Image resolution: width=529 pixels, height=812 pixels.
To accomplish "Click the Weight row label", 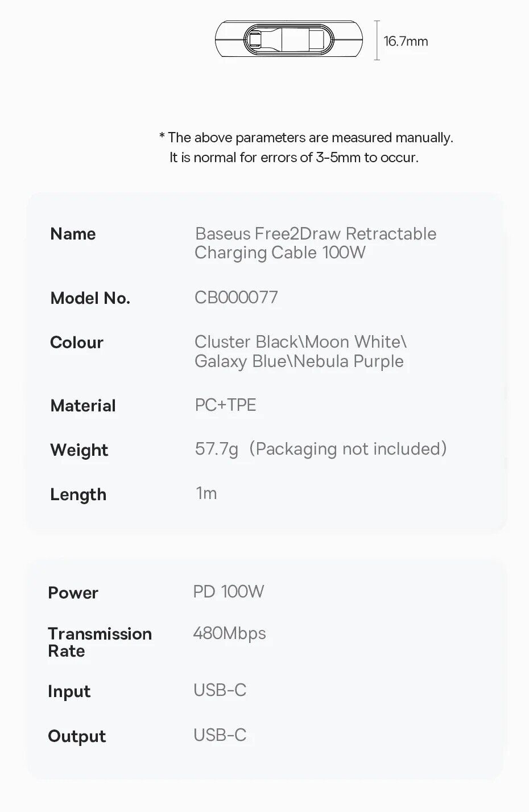I will (79, 450).
